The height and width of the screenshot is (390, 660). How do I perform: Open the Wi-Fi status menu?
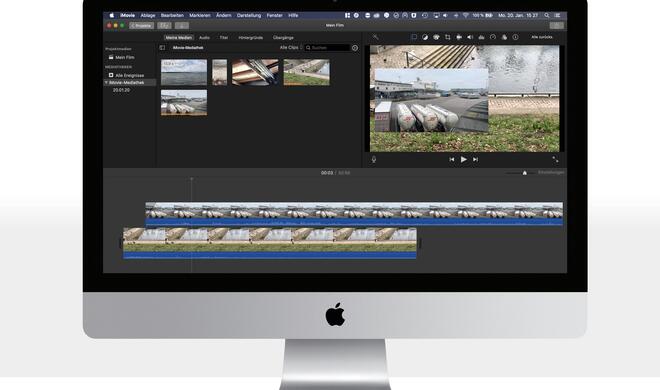tap(466, 15)
